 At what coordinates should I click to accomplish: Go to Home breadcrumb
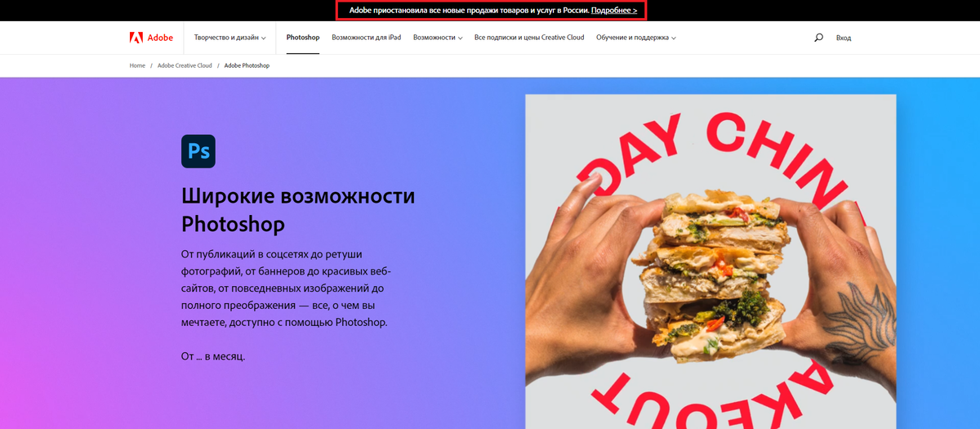(x=137, y=65)
